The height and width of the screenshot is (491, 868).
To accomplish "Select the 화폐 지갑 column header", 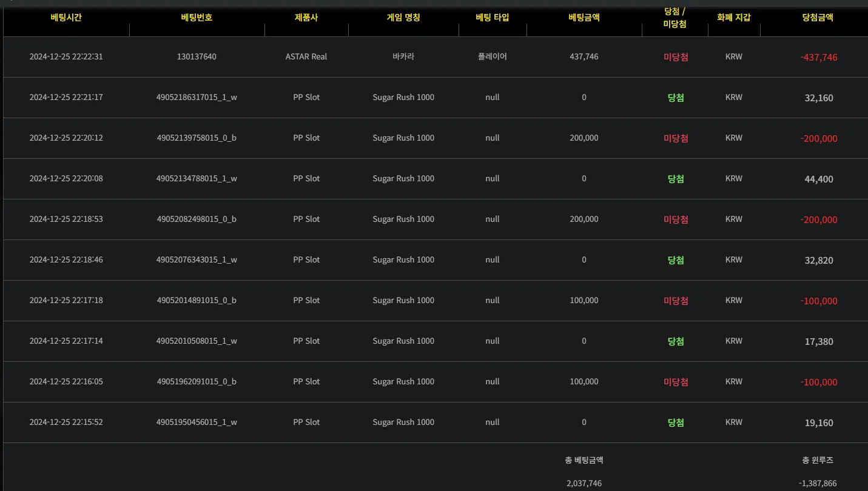I will click(x=734, y=18).
